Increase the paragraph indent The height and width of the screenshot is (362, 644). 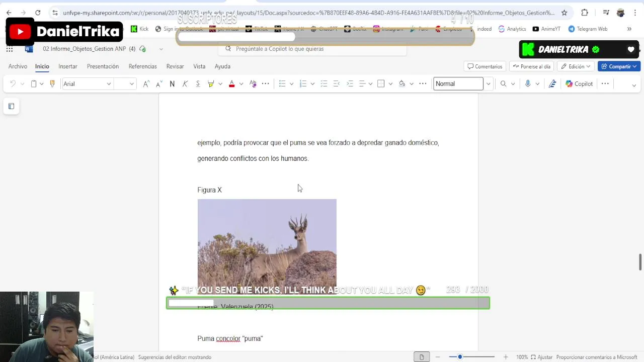[x=350, y=84]
